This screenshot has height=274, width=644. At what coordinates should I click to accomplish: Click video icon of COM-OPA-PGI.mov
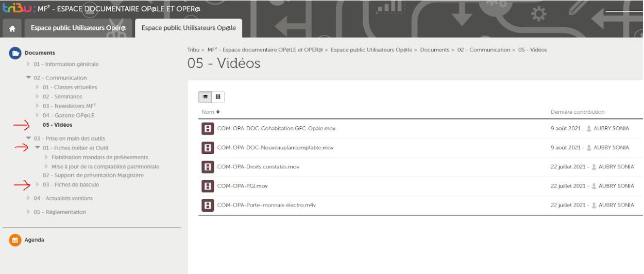pyautogui.click(x=208, y=186)
